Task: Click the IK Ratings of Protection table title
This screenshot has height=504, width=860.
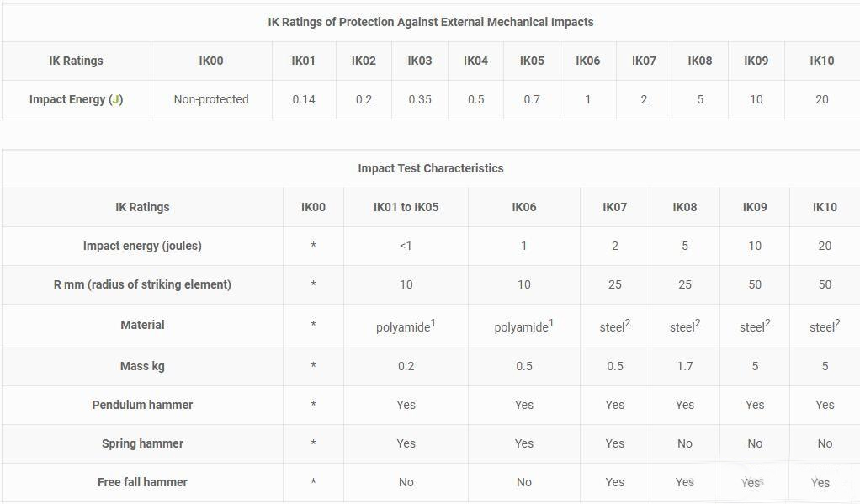Action: click(x=430, y=22)
